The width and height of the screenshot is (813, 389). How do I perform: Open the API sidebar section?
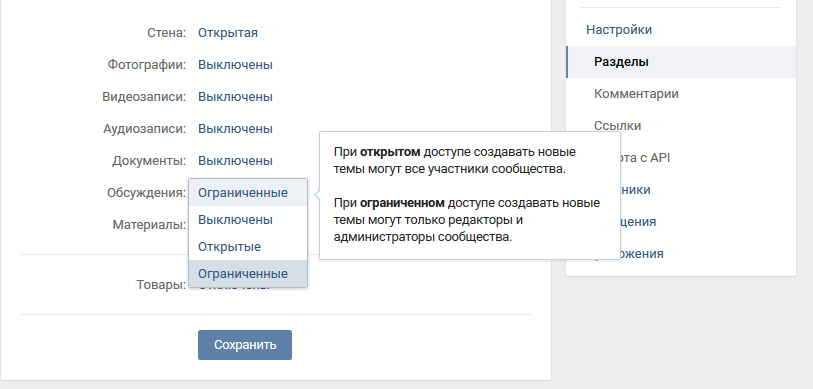click(646, 158)
